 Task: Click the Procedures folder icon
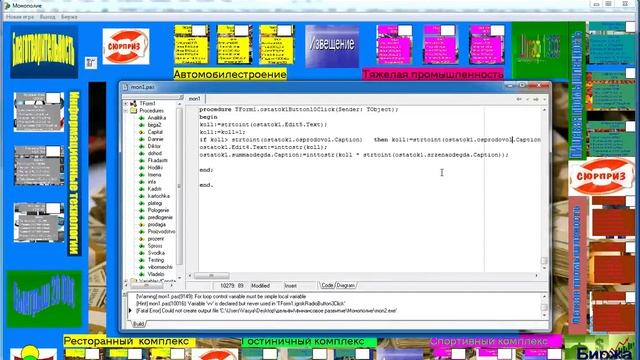[133, 111]
